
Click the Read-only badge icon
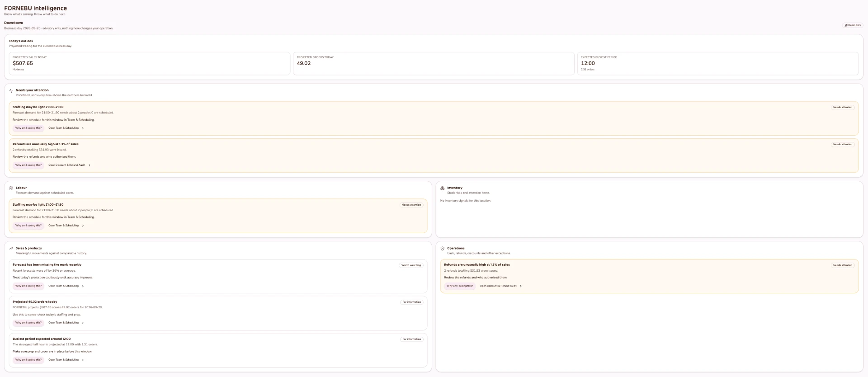coord(846,25)
